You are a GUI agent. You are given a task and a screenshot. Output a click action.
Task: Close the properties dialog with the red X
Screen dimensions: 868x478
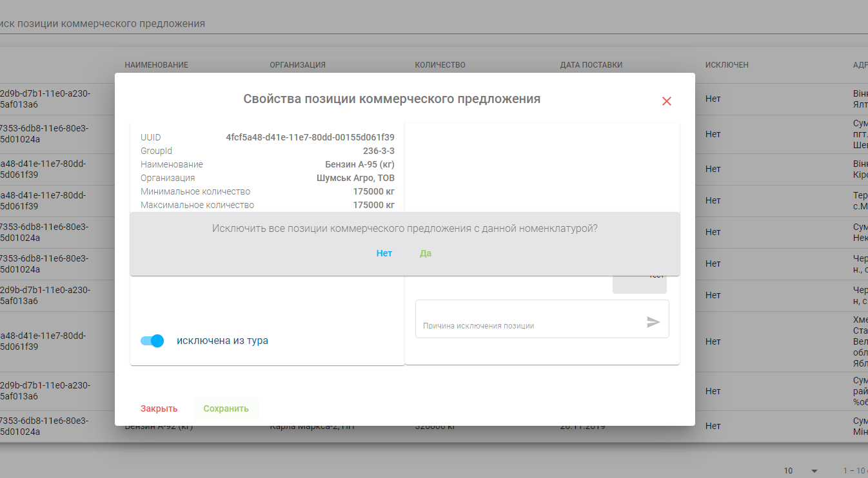[667, 101]
